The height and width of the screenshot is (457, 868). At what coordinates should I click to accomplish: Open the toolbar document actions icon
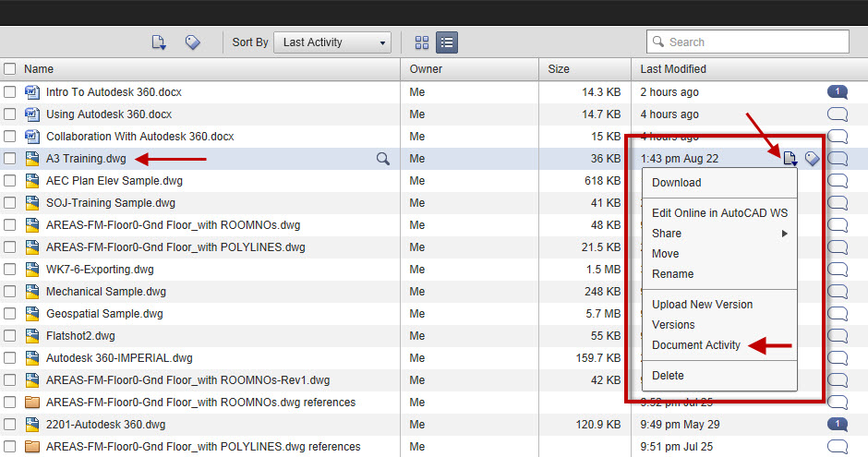click(159, 42)
